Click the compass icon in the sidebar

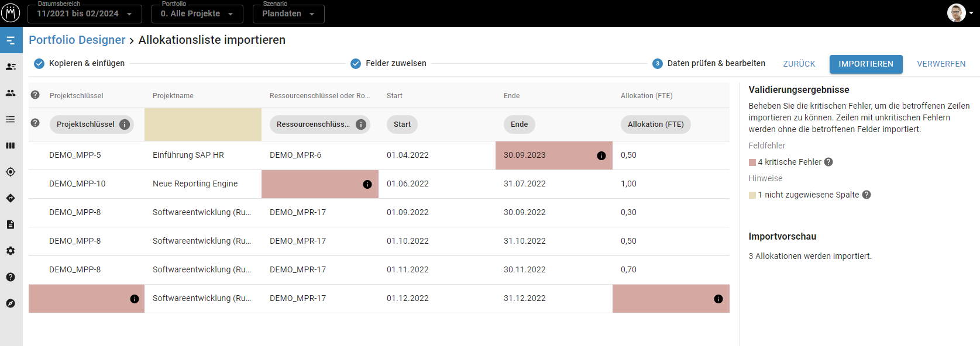[x=11, y=303]
